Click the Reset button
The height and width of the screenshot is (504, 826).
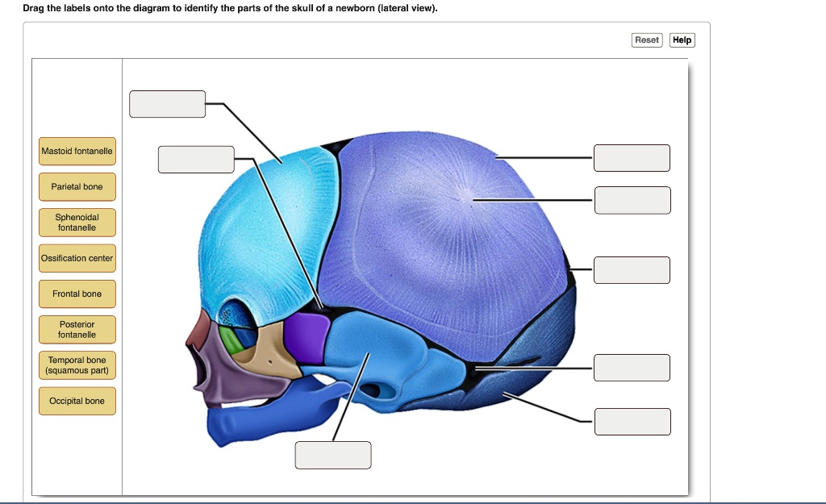(x=646, y=40)
